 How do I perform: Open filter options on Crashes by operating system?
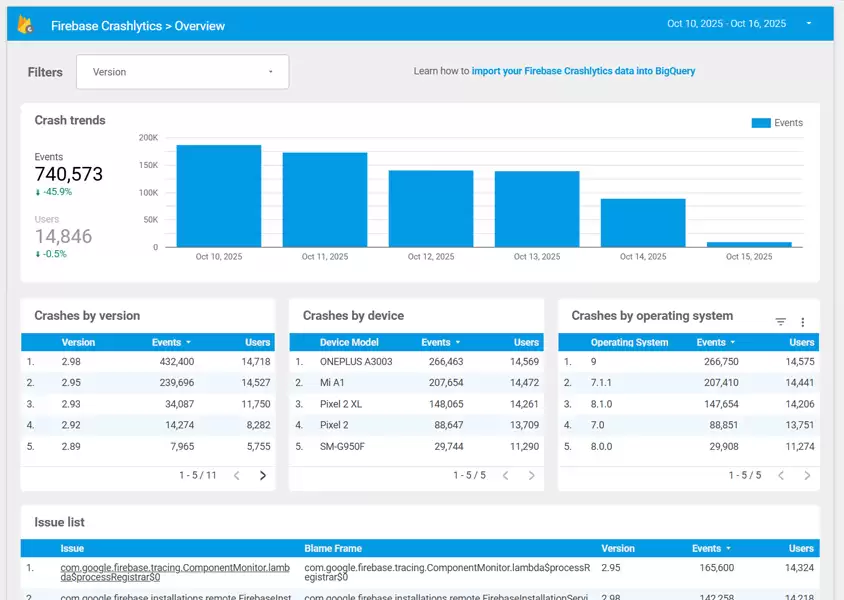point(781,321)
